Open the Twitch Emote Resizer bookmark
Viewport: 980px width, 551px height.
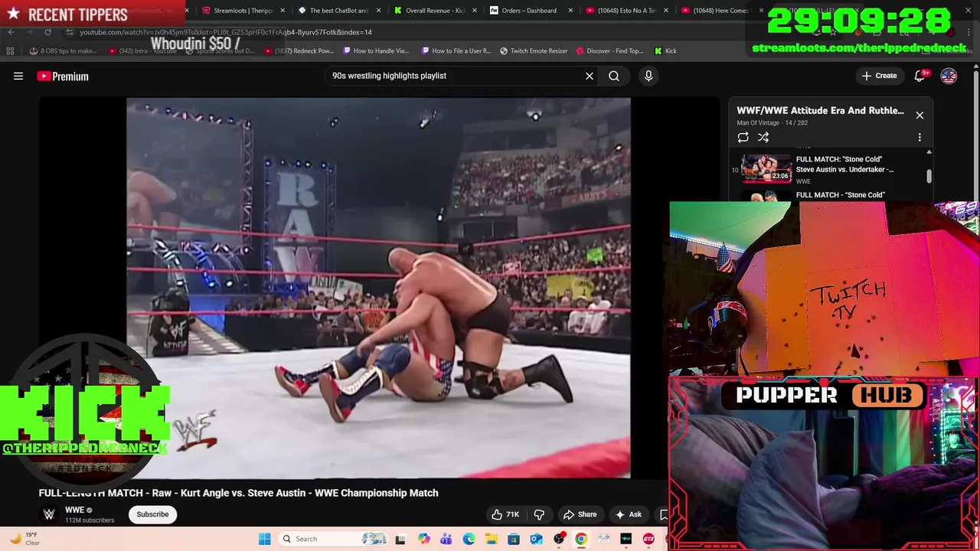534,51
